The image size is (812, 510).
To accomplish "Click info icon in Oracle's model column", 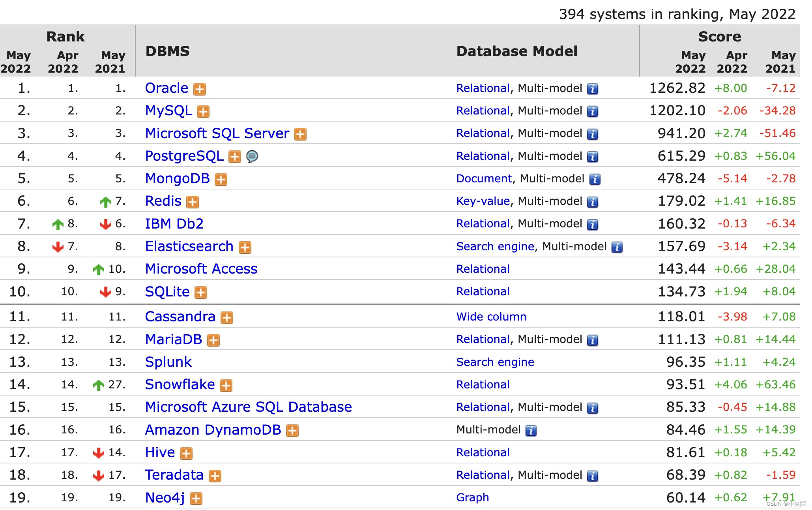I will 593,89.
